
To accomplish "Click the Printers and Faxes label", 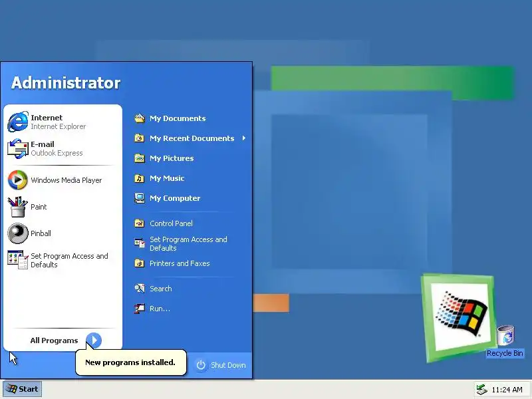I will coord(180,263).
